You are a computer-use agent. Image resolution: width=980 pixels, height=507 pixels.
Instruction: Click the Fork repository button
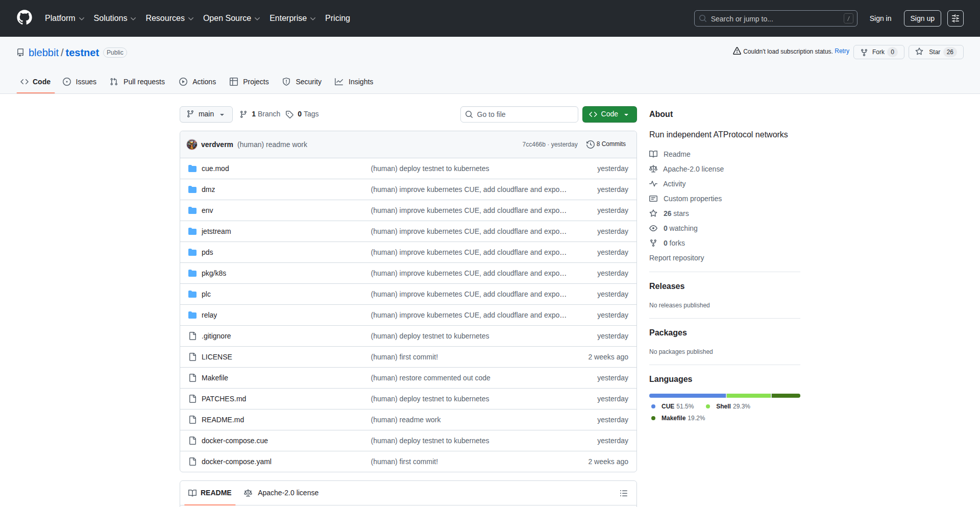[878, 52]
